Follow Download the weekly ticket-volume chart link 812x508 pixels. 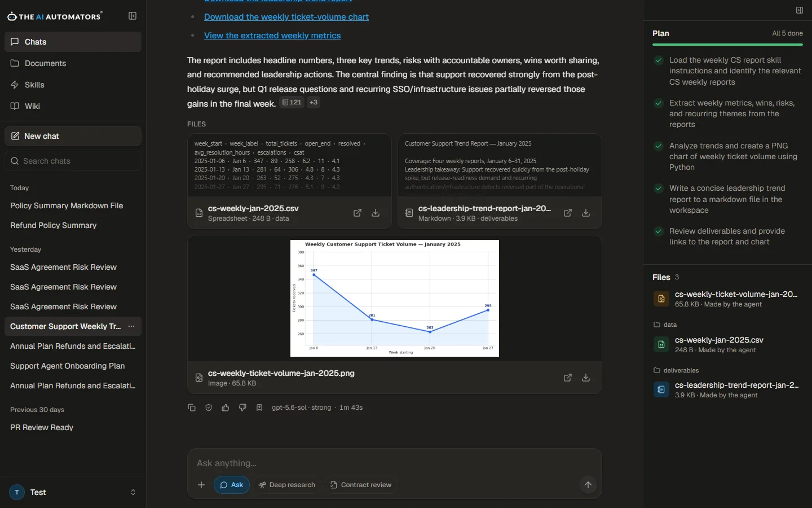click(x=286, y=17)
